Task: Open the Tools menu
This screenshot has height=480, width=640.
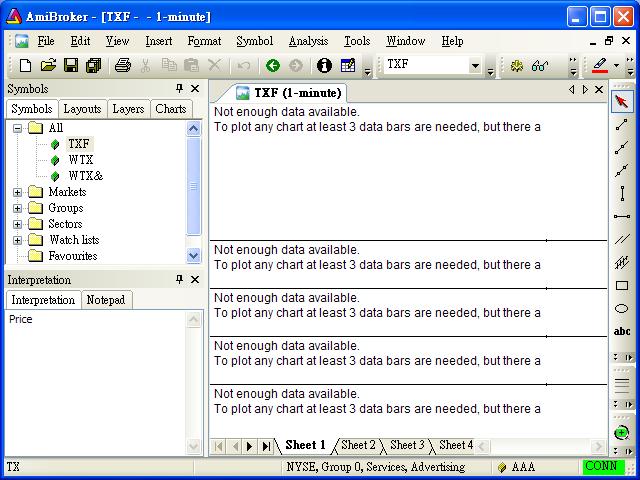Action: click(x=357, y=41)
